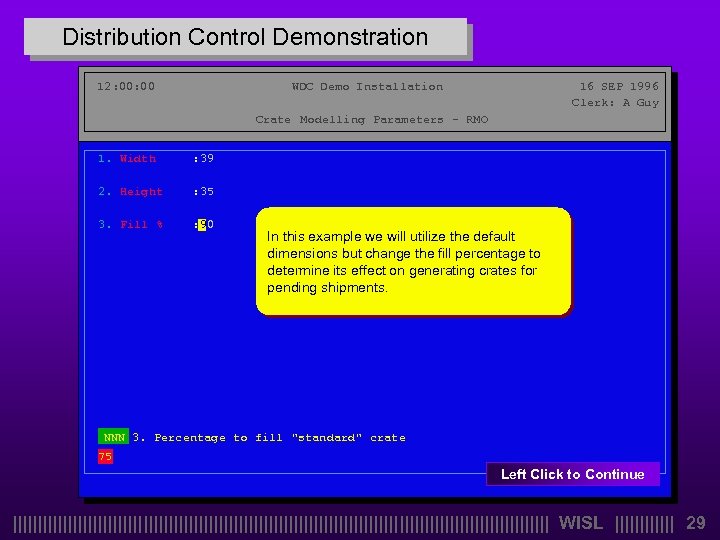Click the yellow explanation callout box

tap(413, 261)
